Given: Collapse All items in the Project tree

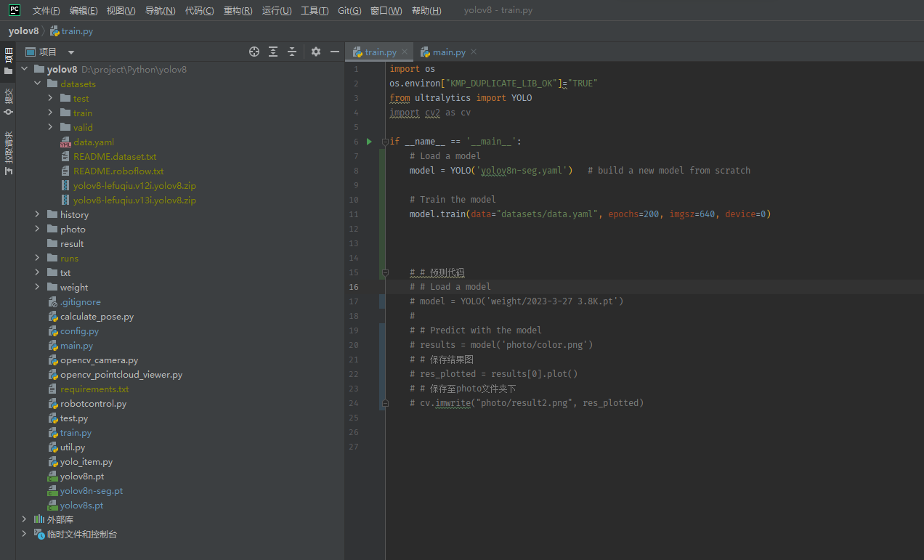Looking at the screenshot, I should click(292, 52).
